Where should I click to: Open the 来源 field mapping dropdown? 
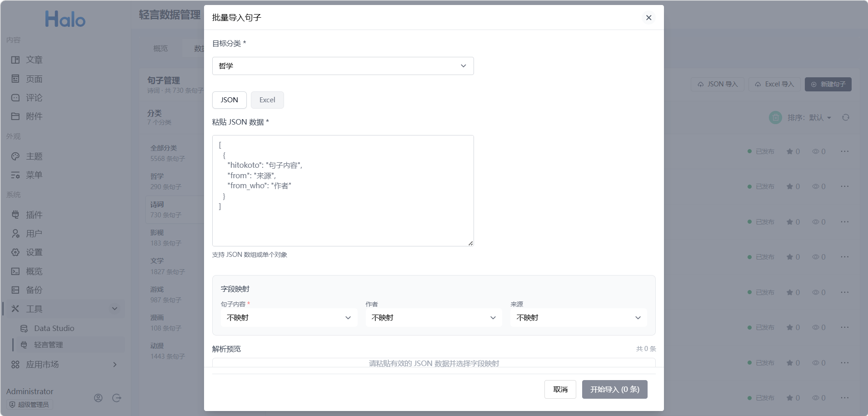579,318
